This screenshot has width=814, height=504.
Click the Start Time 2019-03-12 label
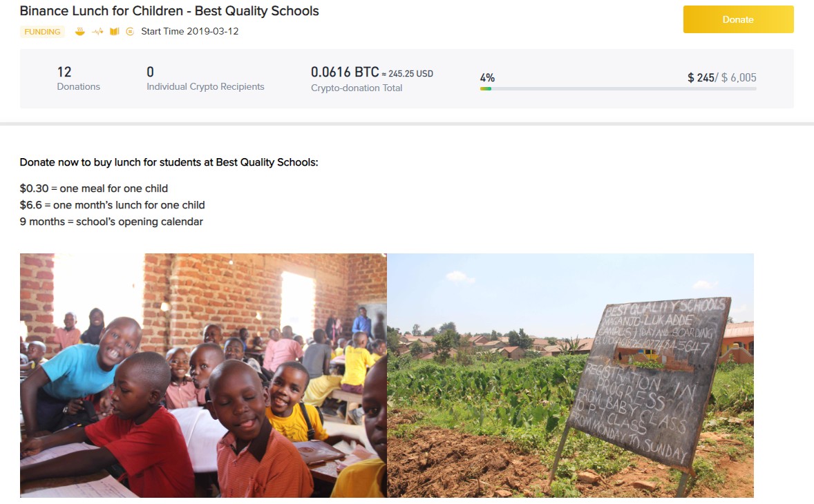190,31
